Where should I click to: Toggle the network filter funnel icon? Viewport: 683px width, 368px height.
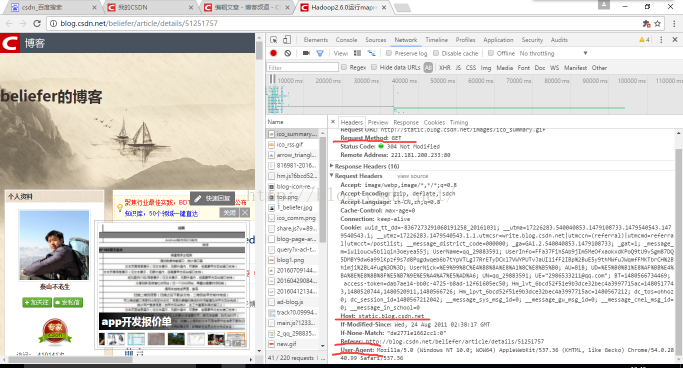coord(320,53)
